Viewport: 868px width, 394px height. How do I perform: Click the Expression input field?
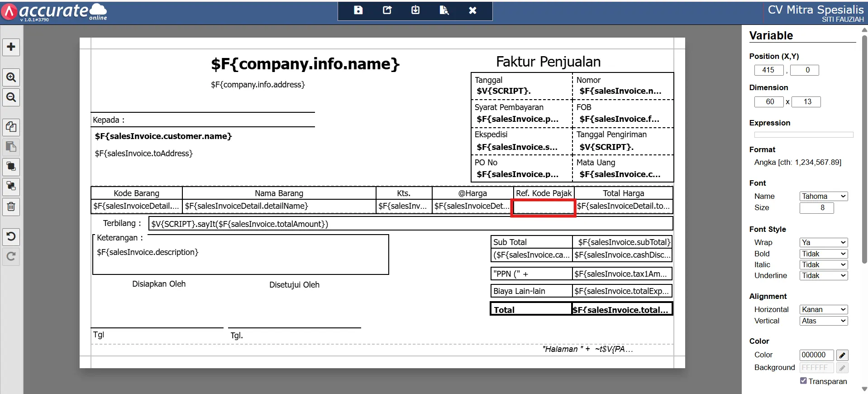(804, 135)
